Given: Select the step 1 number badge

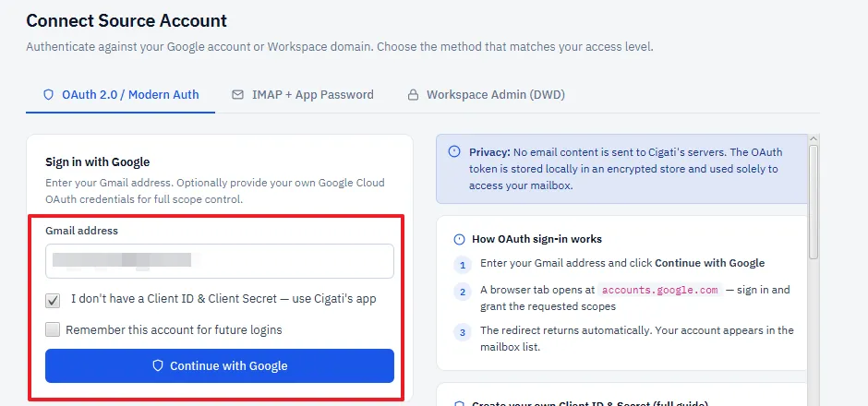Looking at the screenshot, I should 463,265.
